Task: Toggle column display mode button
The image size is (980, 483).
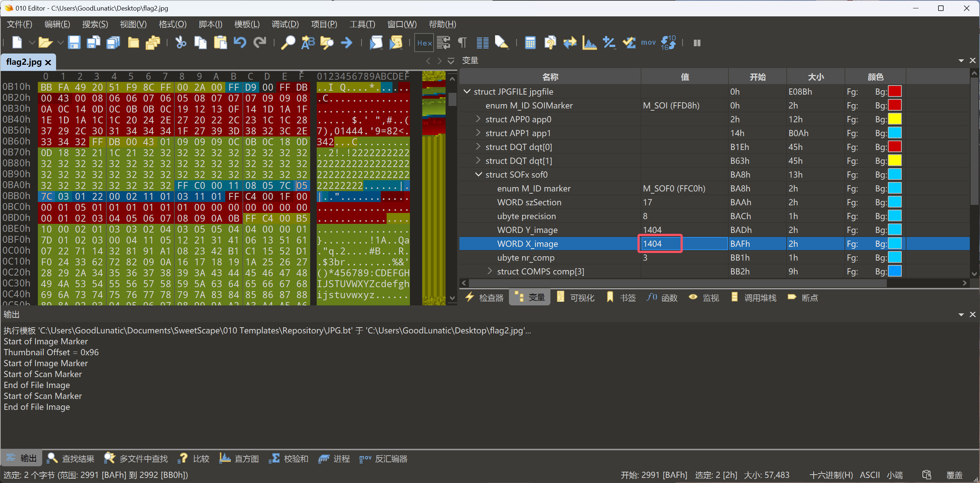Action: [482, 43]
